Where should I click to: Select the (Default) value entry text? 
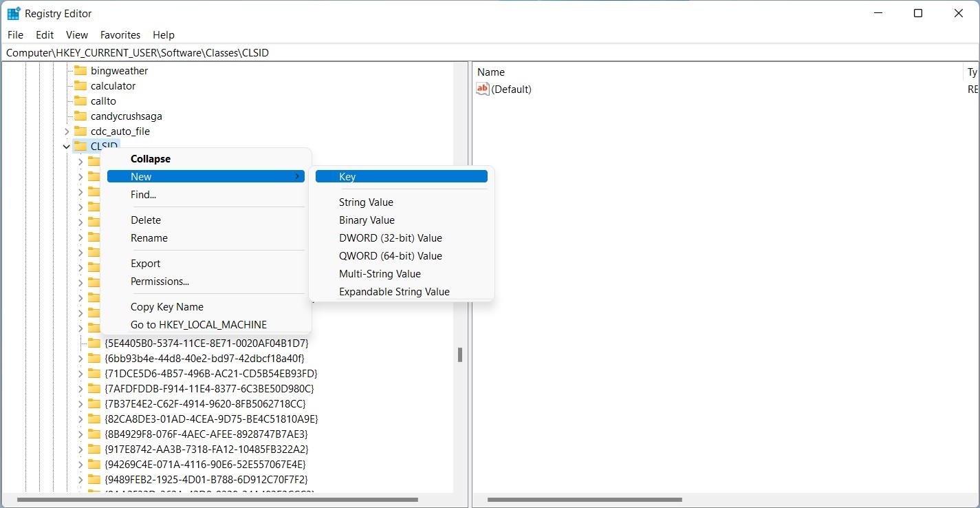[511, 89]
